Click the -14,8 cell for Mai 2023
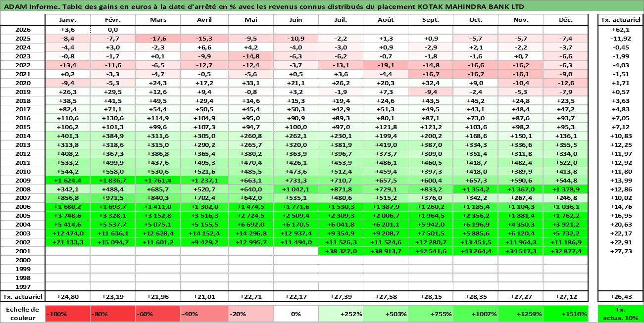The width and height of the screenshot is (644, 323). point(251,56)
